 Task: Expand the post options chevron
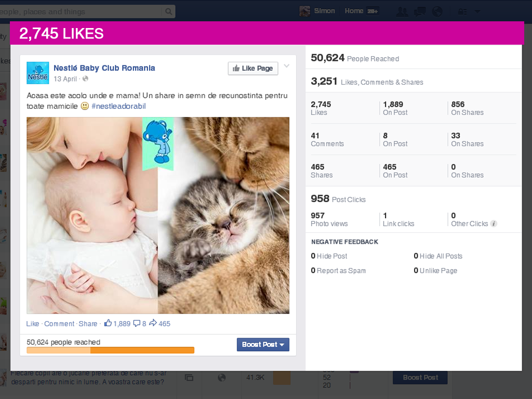(287, 66)
